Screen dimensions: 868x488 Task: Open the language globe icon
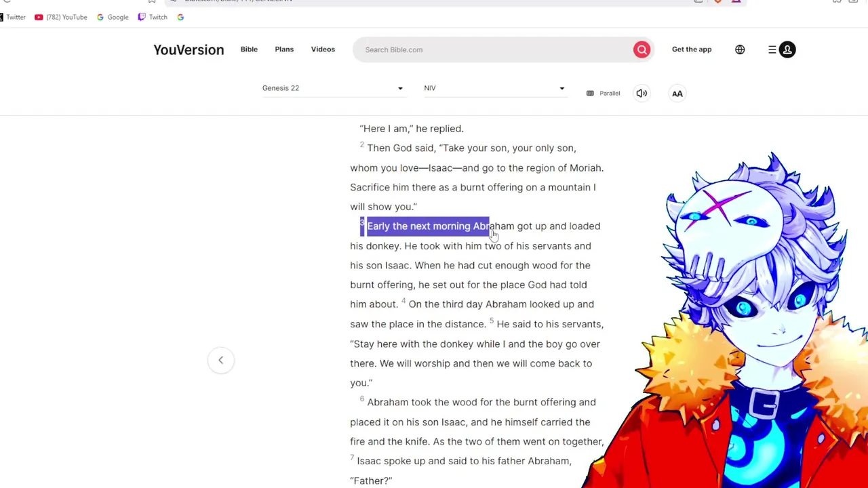click(x=740, y=49)
